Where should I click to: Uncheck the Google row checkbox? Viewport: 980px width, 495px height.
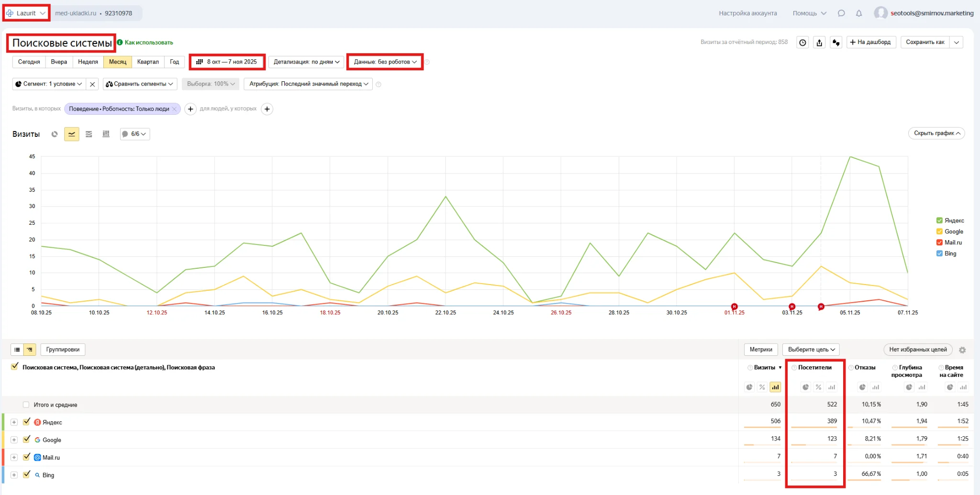pos(27,440)
